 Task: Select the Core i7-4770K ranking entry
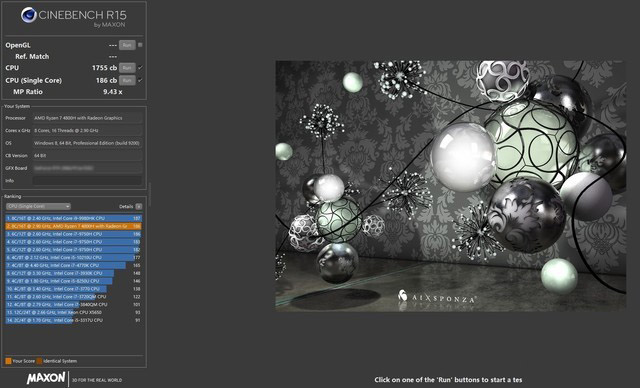pos(73,265)
